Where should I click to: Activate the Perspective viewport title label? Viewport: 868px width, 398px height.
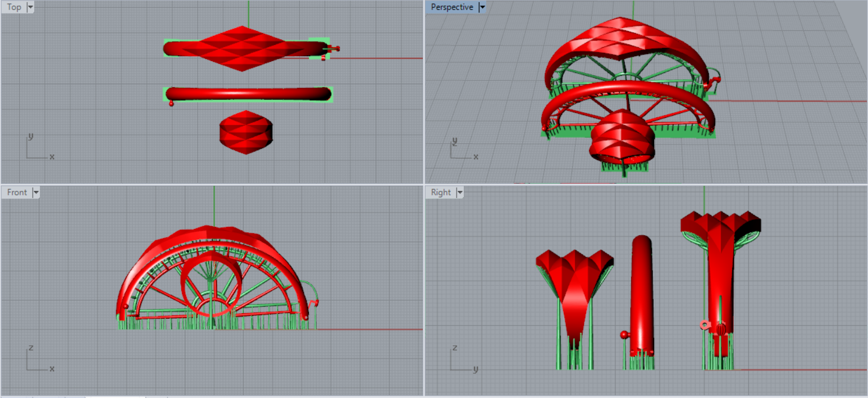click(x=451, y=7)
